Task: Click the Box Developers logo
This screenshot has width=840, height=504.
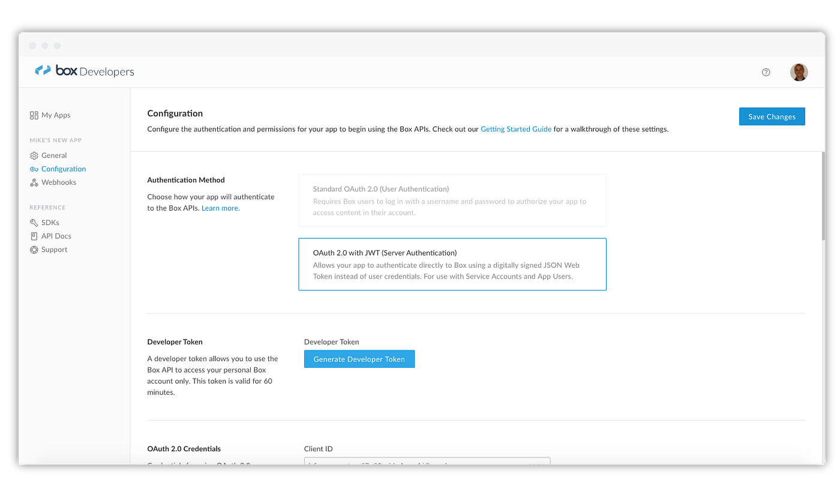Action: pos(84,71)
